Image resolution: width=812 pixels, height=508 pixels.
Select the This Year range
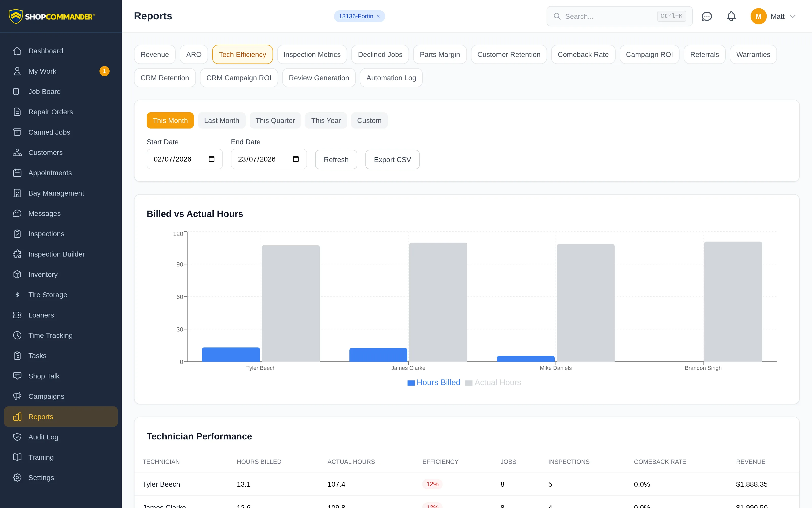[326, 120]
